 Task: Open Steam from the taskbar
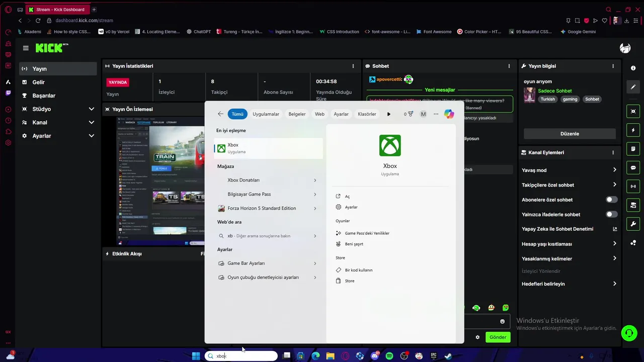(448, 356)
